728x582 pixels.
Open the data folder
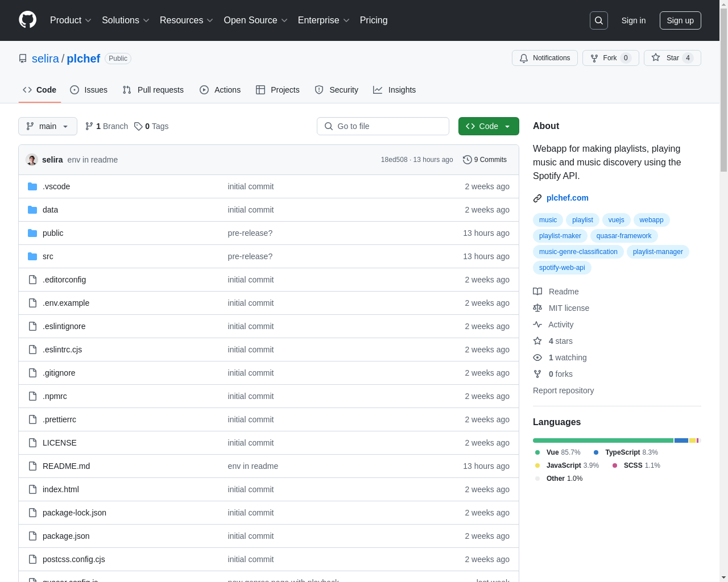(x=50, y=210)
